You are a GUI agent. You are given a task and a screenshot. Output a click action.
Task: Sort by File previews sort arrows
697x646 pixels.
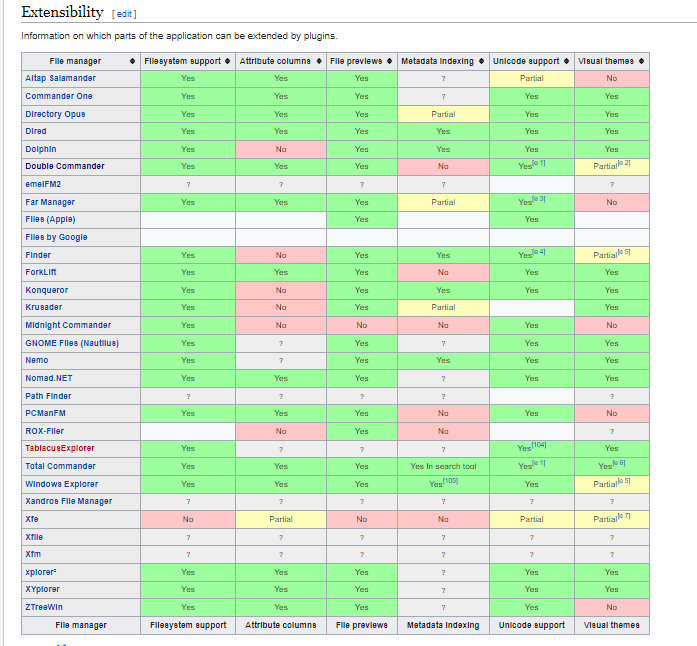tap(389, 61)
